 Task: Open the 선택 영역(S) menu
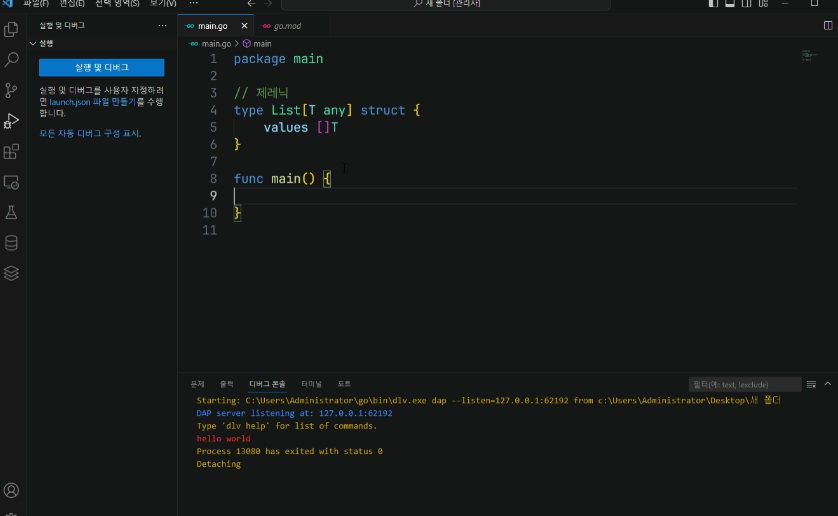coord(117,3)
